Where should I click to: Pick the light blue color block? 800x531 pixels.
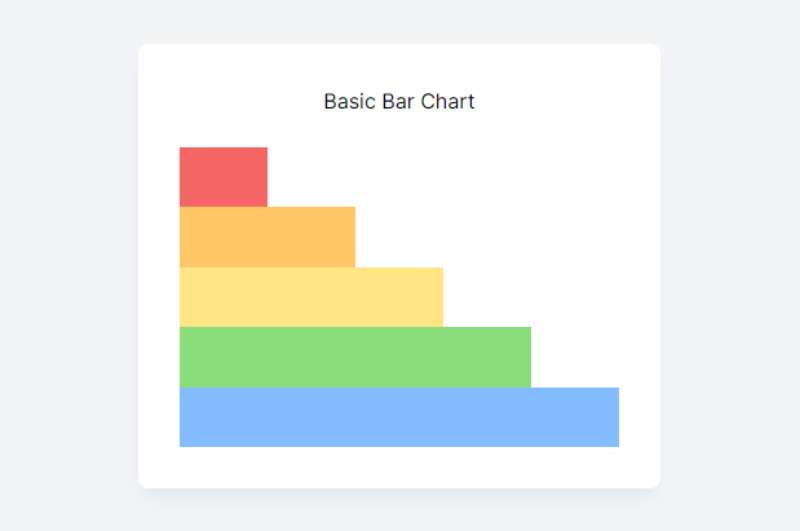399,417
